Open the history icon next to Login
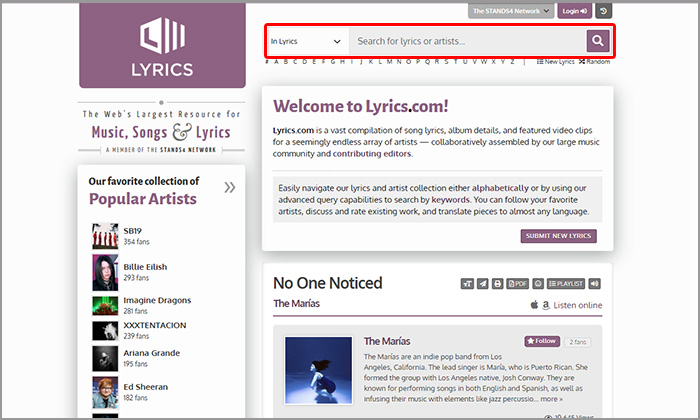The height and width of the screenshot is (420, 700). pyautogui.click(x=602, y=11)
